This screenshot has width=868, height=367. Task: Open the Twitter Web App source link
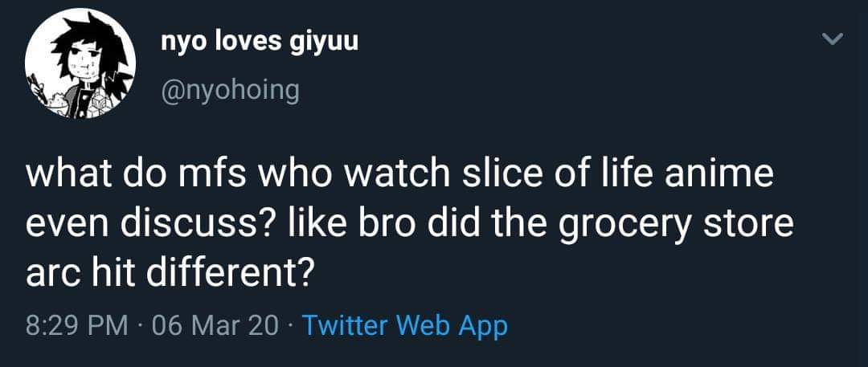point(405,325)
